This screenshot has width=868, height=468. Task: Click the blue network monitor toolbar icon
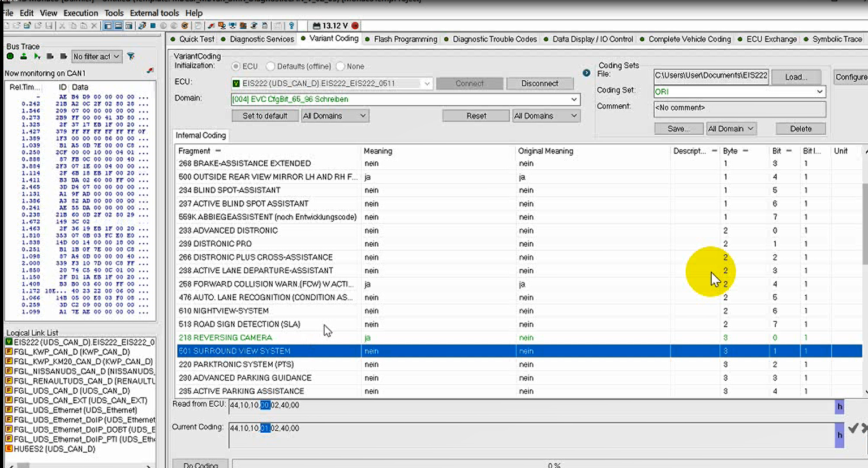click(x=233, y=26)
